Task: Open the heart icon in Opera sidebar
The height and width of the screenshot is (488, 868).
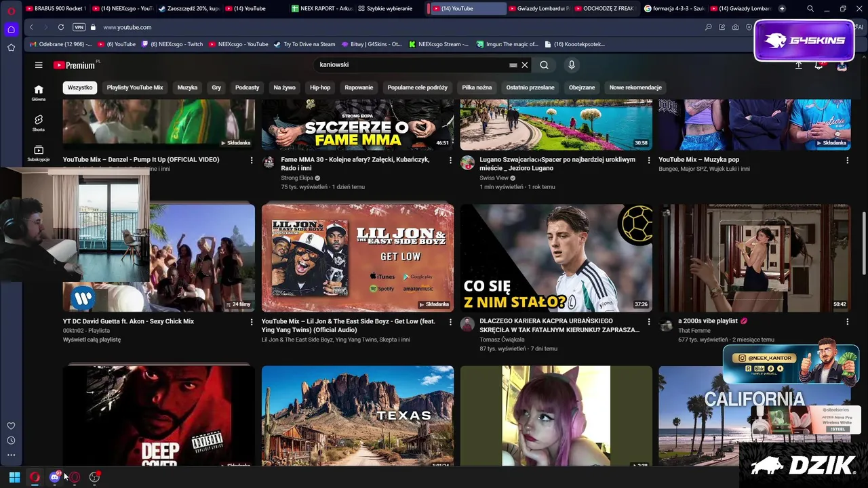Action: [x=11, y=426]
